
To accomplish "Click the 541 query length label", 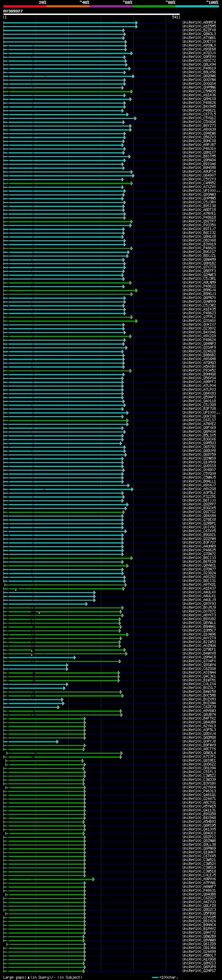I will coord(175,17).
